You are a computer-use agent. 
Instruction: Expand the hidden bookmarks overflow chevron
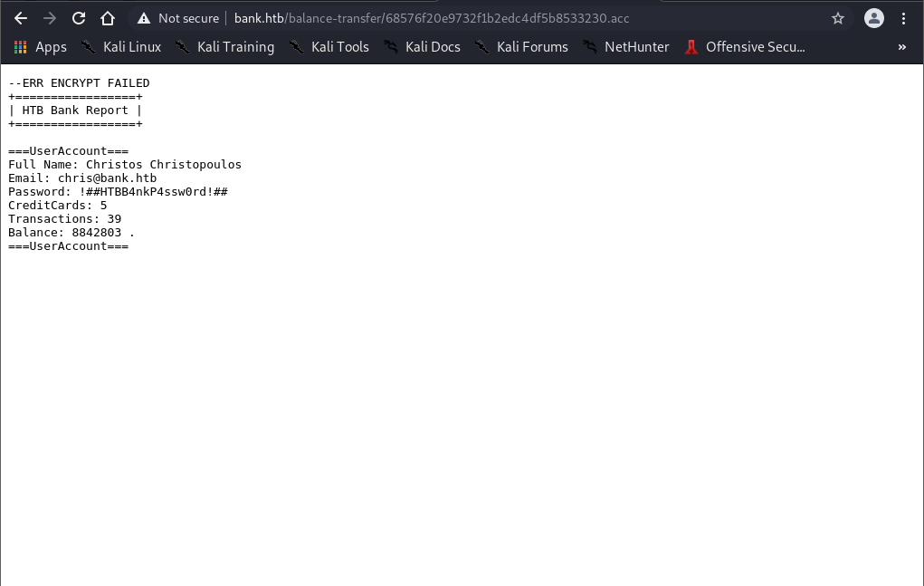pyautogui.click(x=901, y=47)
